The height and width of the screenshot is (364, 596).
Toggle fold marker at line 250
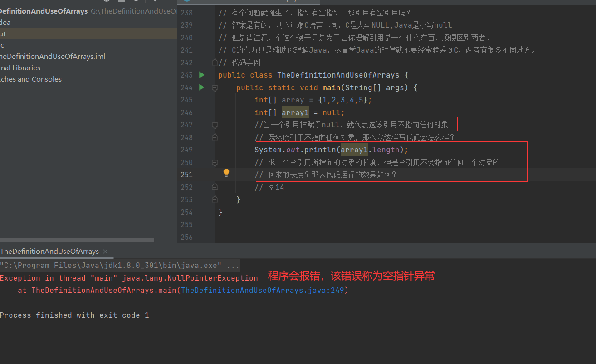pos(215,162)
